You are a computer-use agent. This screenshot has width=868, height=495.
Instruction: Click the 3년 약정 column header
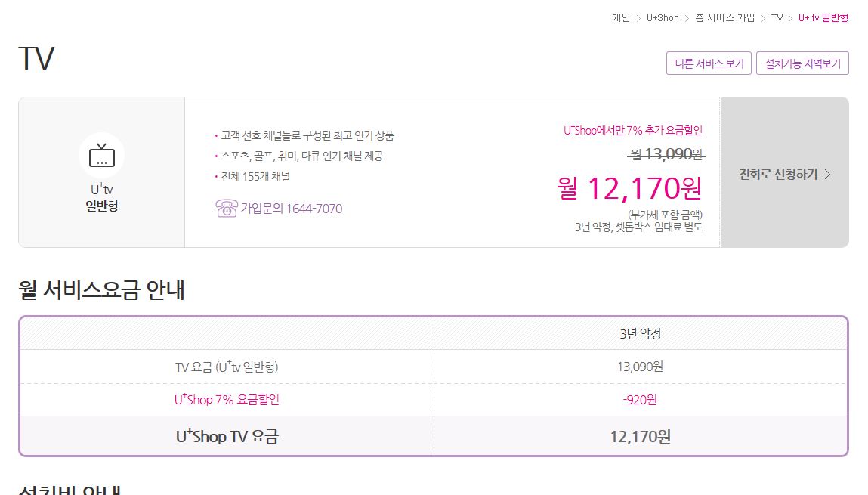640,333
